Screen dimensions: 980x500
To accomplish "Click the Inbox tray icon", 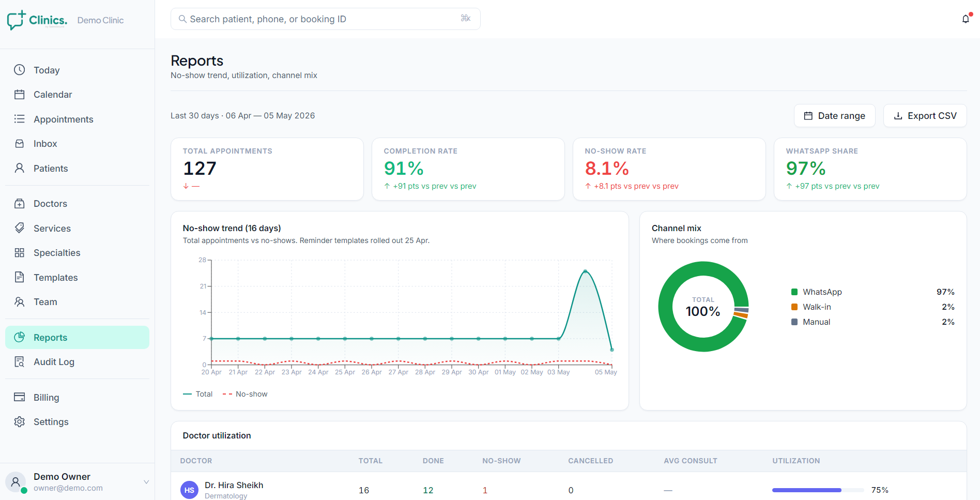I will (x=20, y=144).
